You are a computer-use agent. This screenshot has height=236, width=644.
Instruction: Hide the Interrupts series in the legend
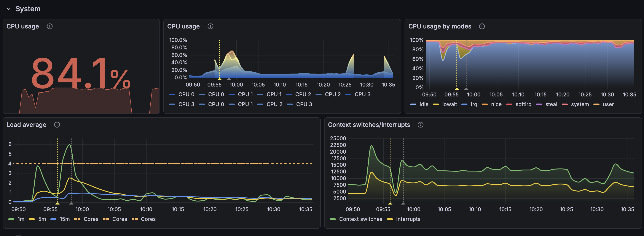point(408,219)
